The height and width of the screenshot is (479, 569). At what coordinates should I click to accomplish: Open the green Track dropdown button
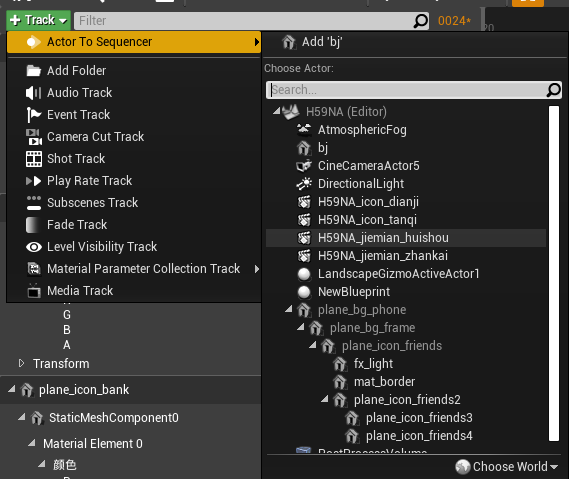(x=38, y=20)
